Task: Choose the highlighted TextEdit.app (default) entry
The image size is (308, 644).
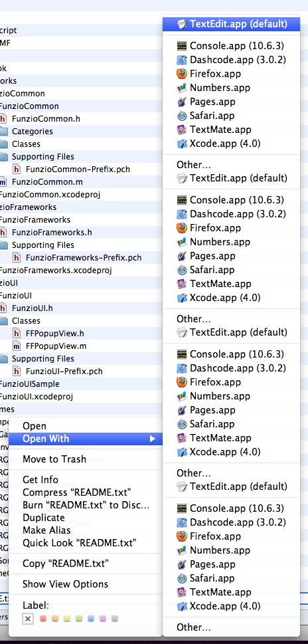Action: 231,24
